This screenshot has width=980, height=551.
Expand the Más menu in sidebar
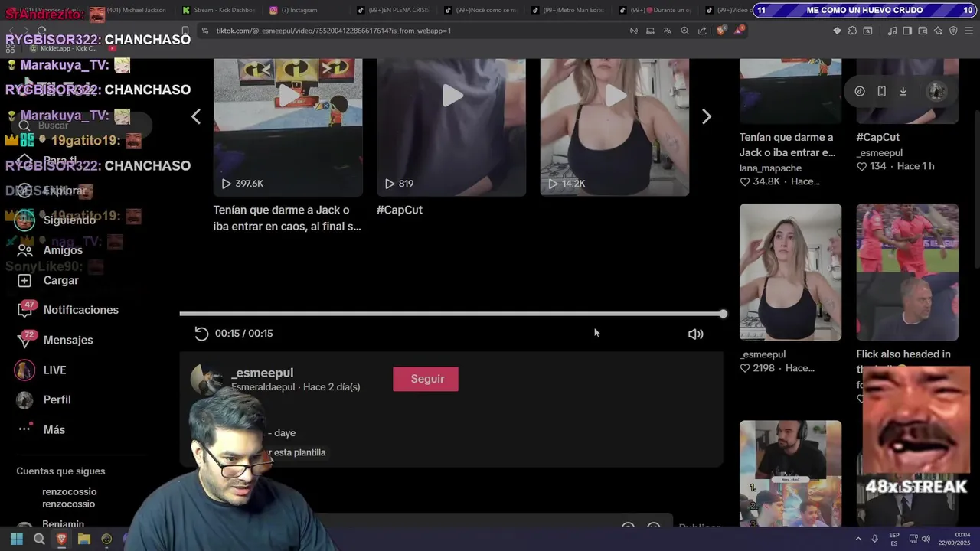54,429
